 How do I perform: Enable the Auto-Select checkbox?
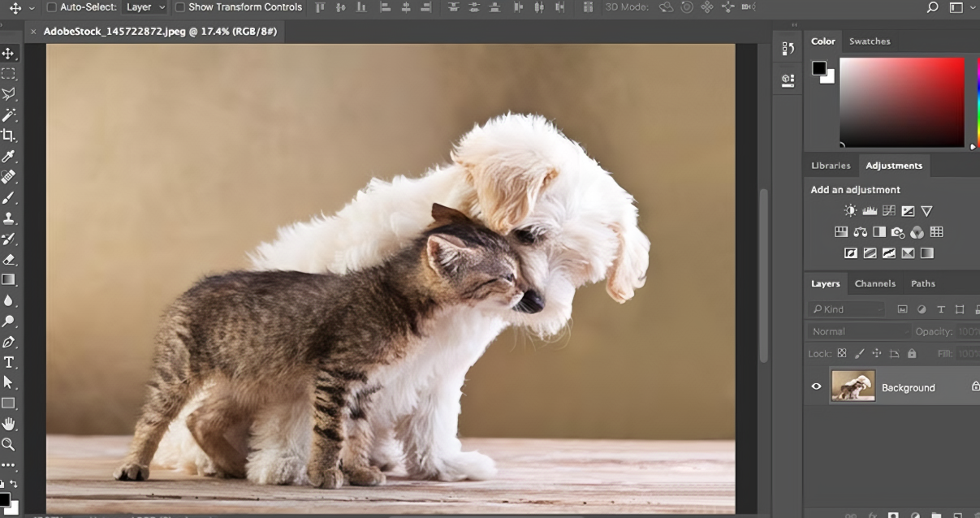pos(50,6)
